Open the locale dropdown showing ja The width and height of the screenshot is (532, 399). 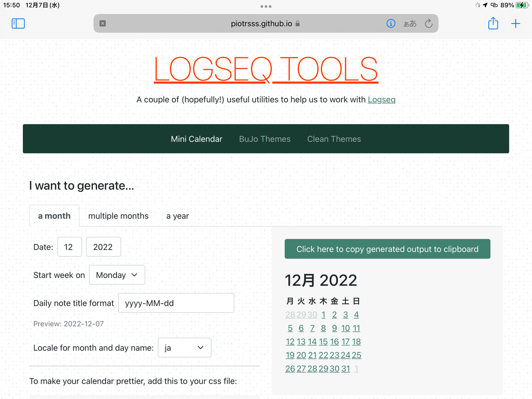[x=185, y=347]
